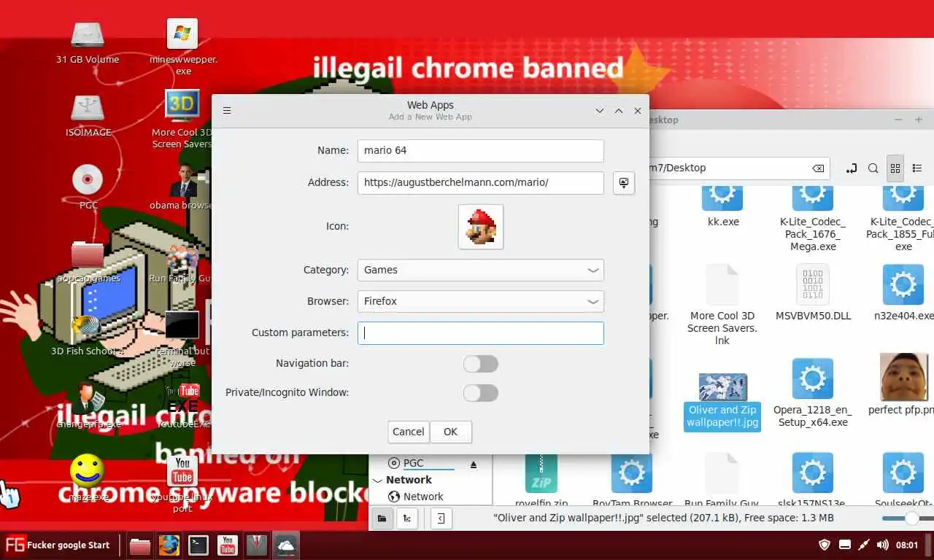Click the keyboard layout tray icon
This screenshot has width=934, height=560.
coord(845,545)
